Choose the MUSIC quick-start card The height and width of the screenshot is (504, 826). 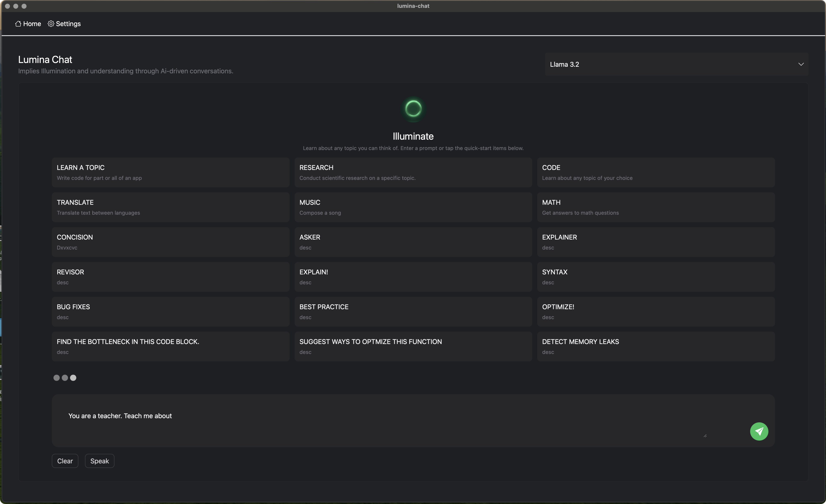[x=413, y=207]
